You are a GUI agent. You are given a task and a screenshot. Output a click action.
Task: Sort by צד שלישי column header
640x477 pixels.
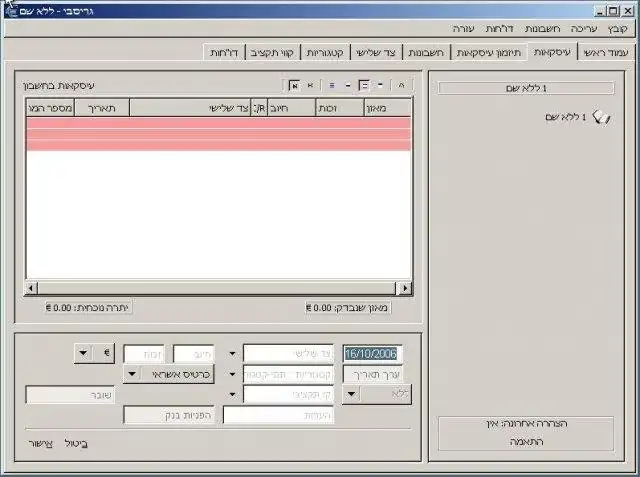click(190, 108)
